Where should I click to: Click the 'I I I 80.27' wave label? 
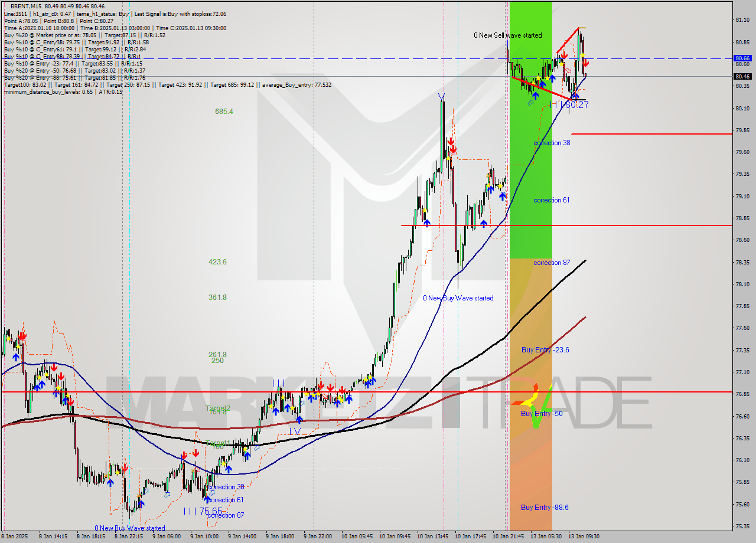click(x=569, y=104)
